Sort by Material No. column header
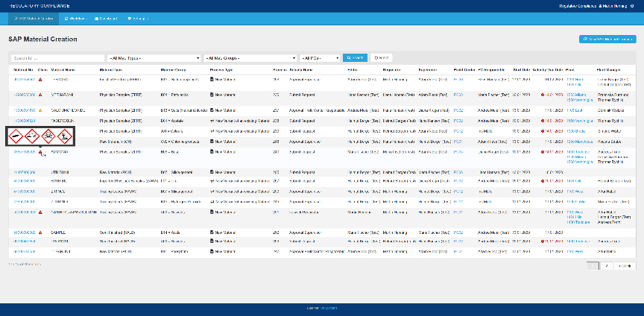644x316 pixels. [x=22, y=70]
